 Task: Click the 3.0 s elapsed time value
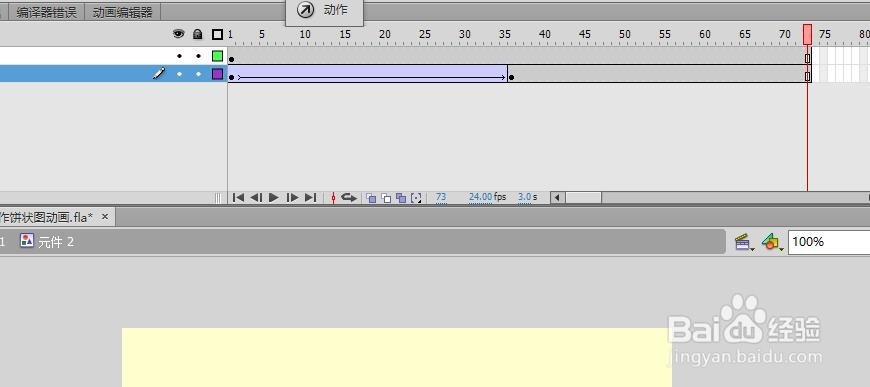tap(524, 197)
